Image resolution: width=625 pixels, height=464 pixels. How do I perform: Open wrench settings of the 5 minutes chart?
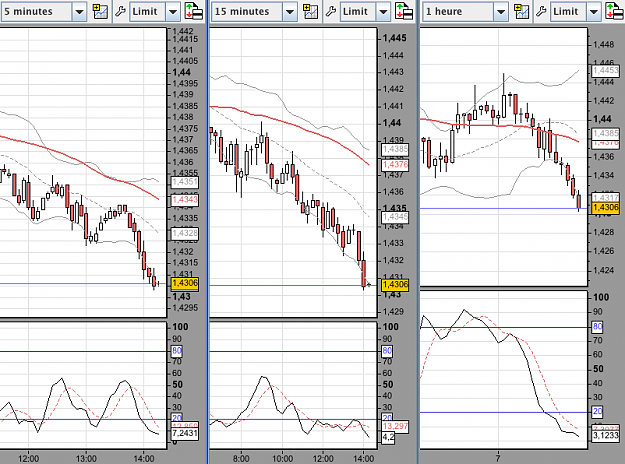click(x=120, y=12)
